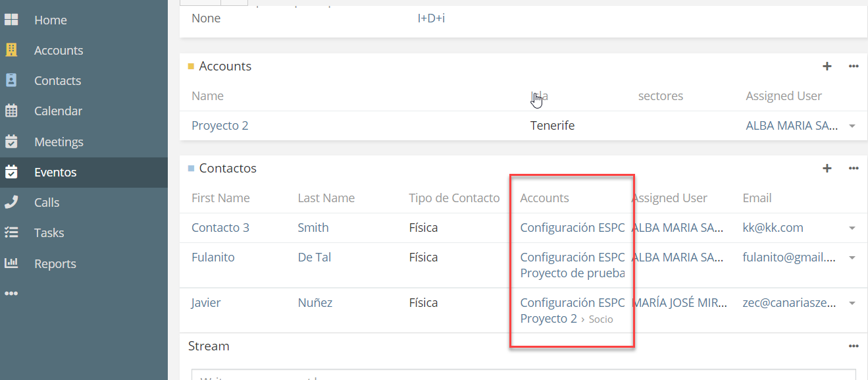Show more sidebar items via ellipsis
The width and height of the screenshot is (868, 380).
click(x=11, y=293)
